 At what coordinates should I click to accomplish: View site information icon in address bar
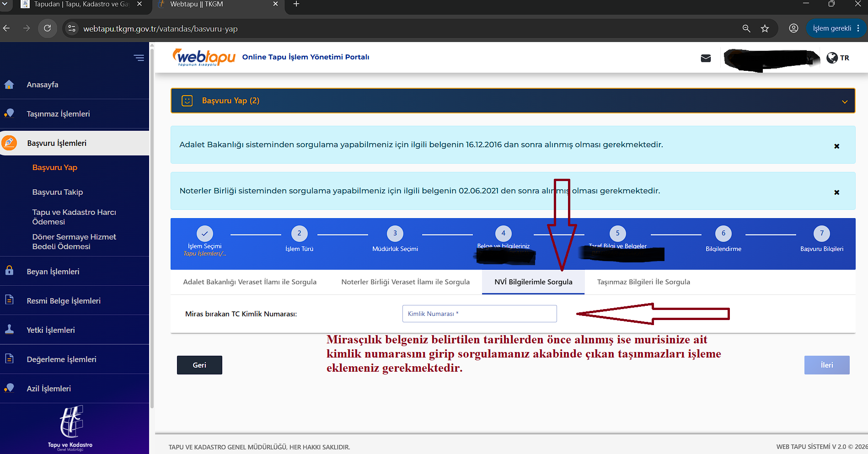(x=72, y=28)
